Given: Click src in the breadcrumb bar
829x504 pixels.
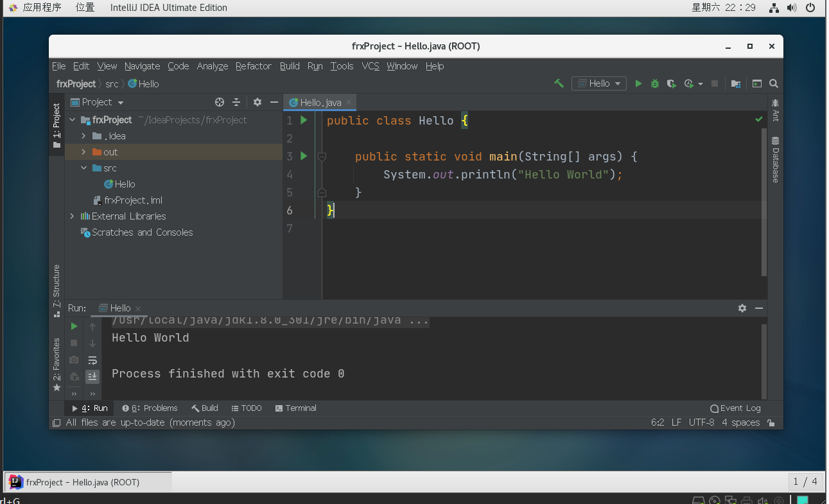Looking at the screenshot, I should point(112,84).
